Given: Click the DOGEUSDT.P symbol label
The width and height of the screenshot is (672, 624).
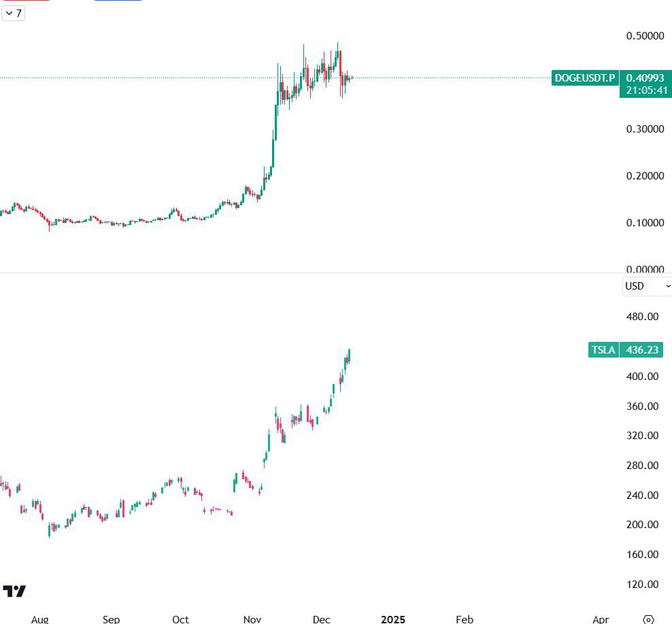Looking at the screenshot, I should pos(584,77).
